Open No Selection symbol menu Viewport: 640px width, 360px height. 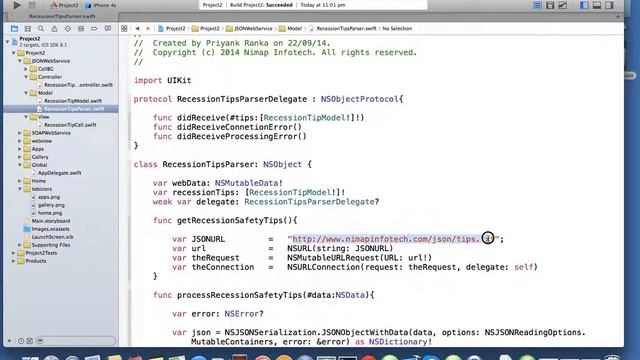397,29
